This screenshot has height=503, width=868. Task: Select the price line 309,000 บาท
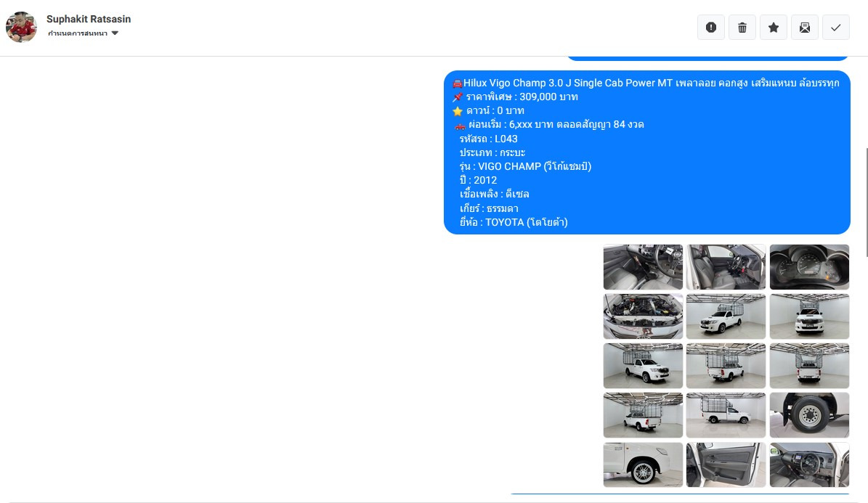click(x=515, y=97)
